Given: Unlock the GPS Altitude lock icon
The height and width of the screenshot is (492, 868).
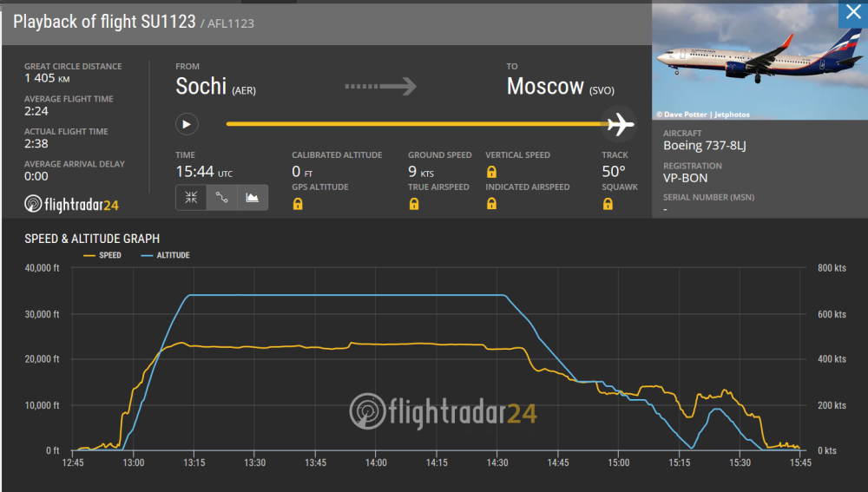Looking at the screenshot, I should click(x=298, y=204).
